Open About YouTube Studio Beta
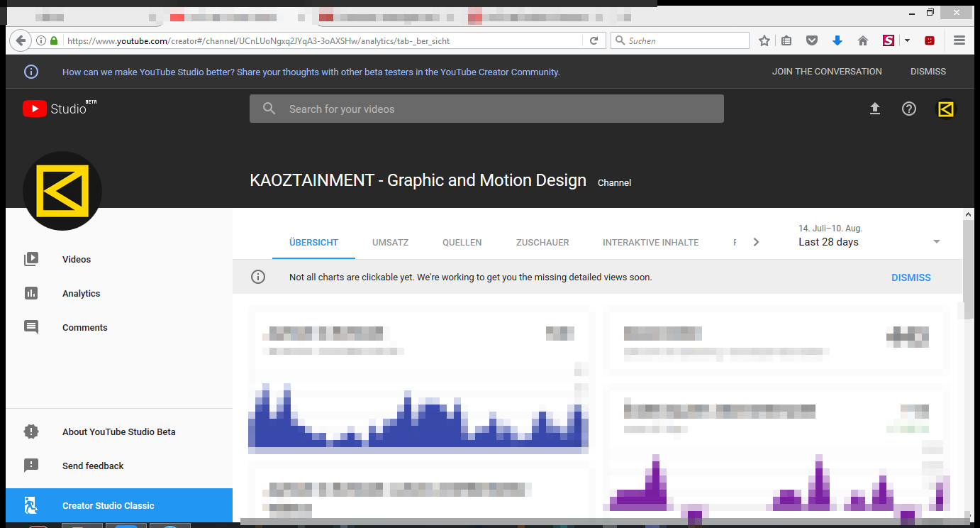This screenshot has height=528, width=980. 118,432
